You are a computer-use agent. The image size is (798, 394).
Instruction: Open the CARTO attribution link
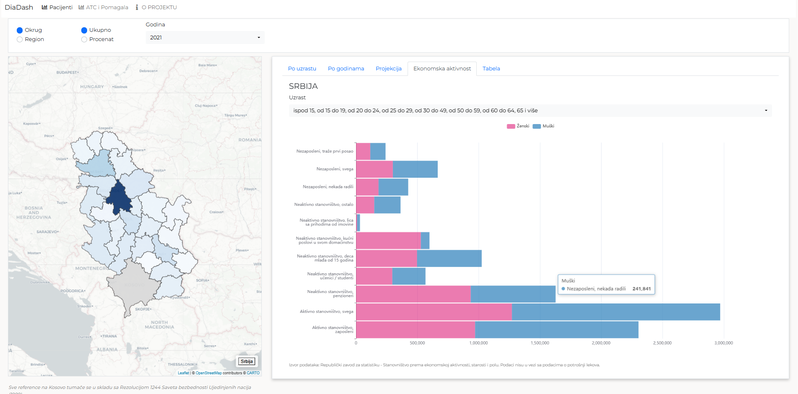pyautogui.click(x=253, y=373)
